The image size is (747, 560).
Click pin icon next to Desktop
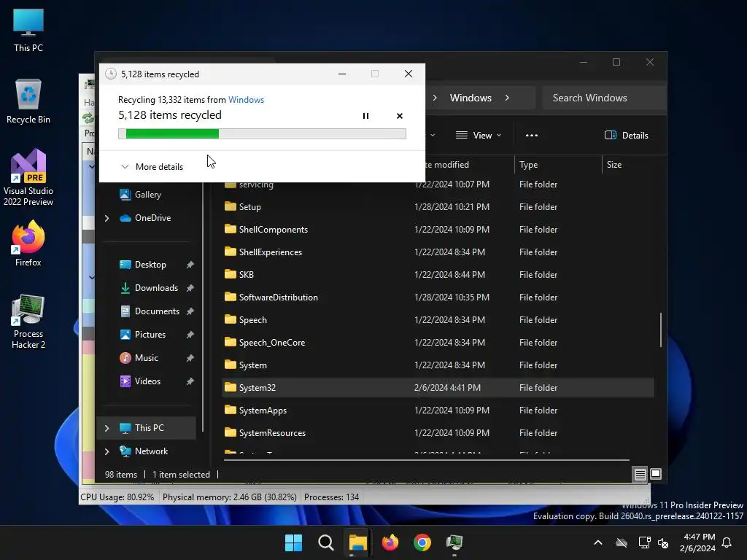(x=190, y=265)
